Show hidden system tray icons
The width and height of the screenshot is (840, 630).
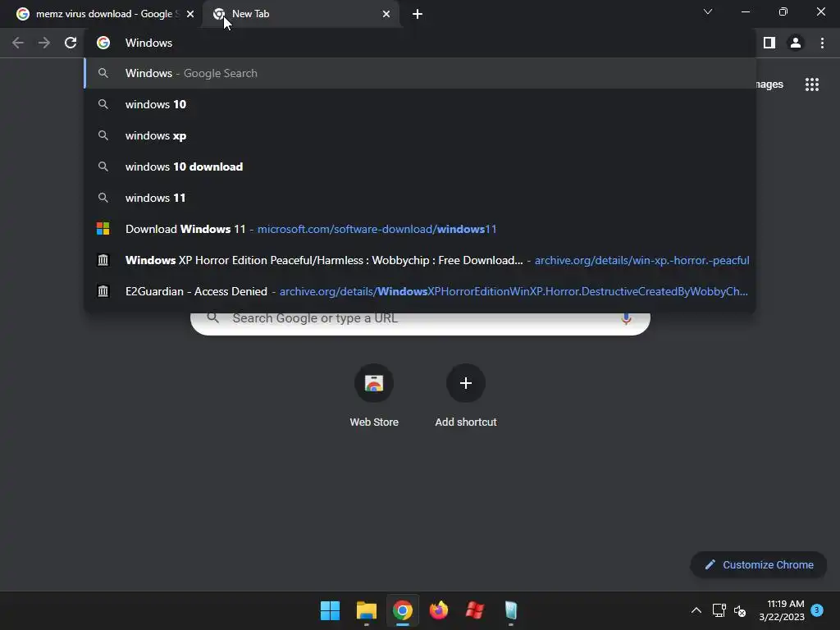pyautogui.click(x=696, y=610)
